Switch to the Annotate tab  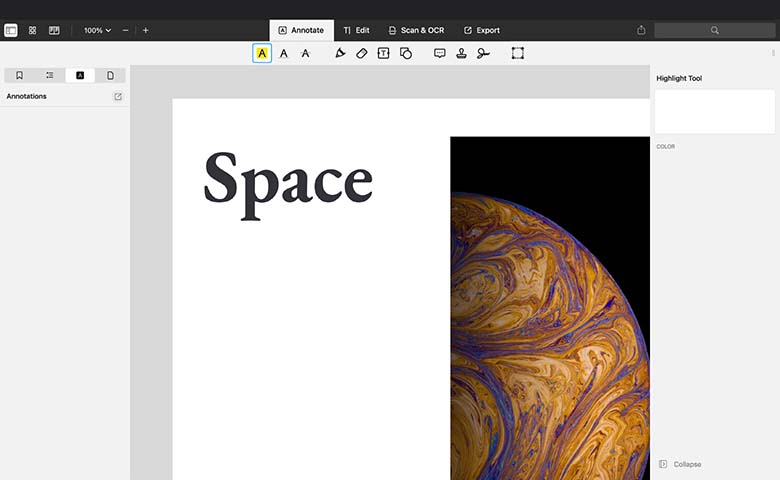[x=301, y=30]
